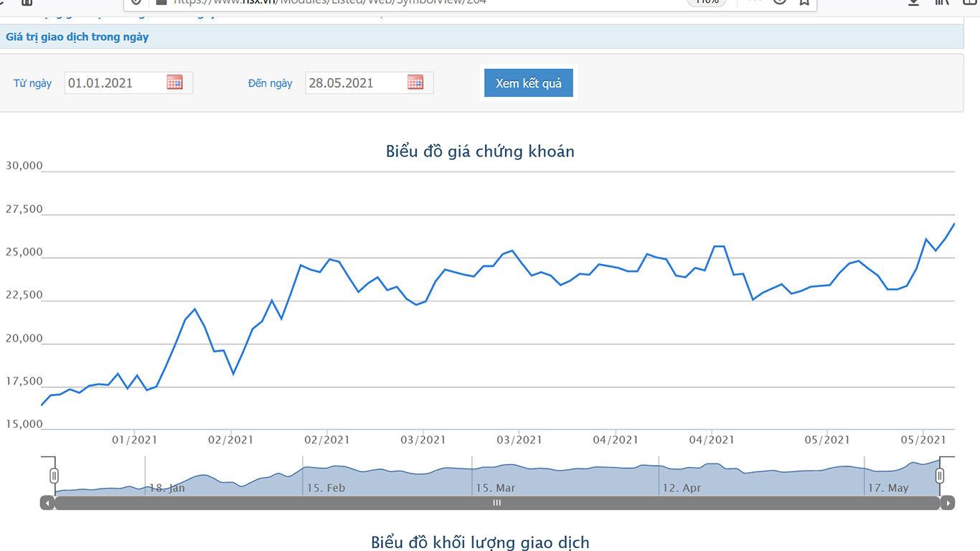Click the Biểu đồ giá chứng khoán title
980x551 pixels.
pyautogui.click(x=480, y=151)
